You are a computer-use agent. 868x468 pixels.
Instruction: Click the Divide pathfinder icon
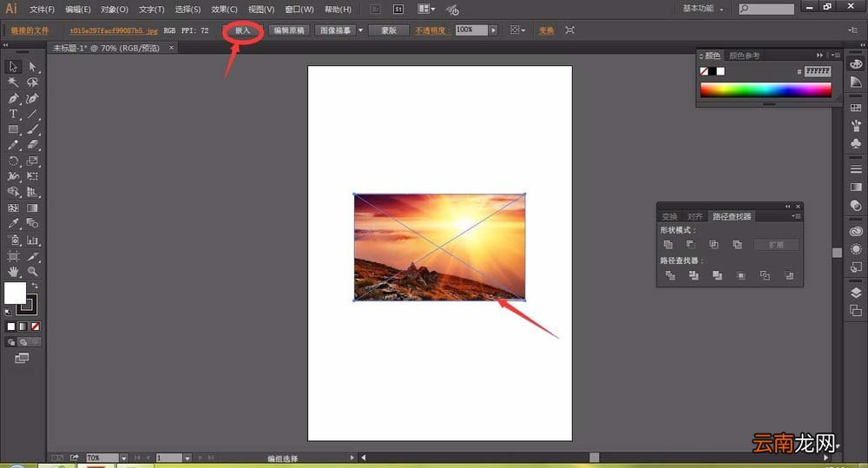670,275
